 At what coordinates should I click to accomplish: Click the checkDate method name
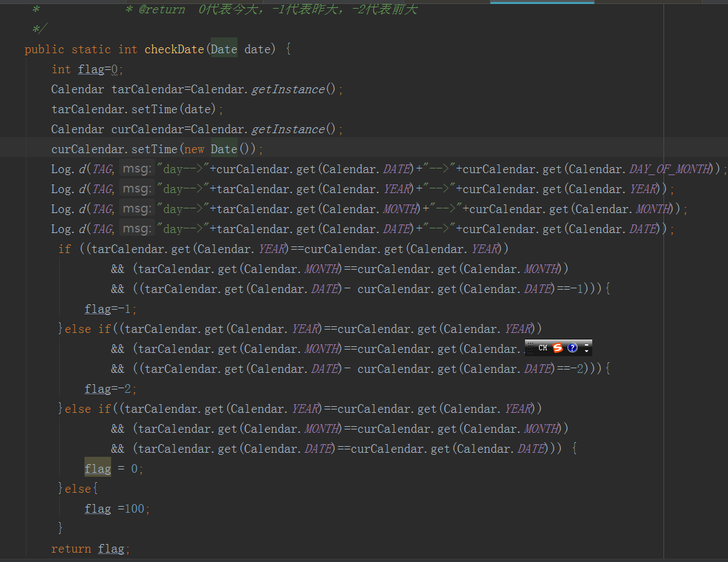(x=174, y=49)
